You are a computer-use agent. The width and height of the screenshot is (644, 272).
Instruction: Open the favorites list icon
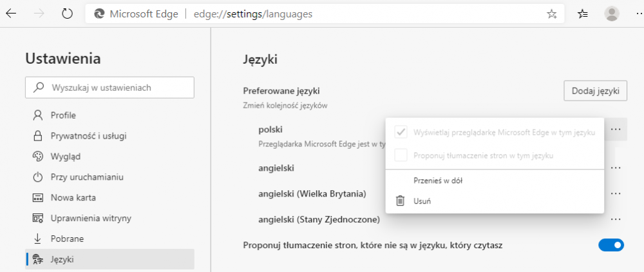[x=583, y=14]
